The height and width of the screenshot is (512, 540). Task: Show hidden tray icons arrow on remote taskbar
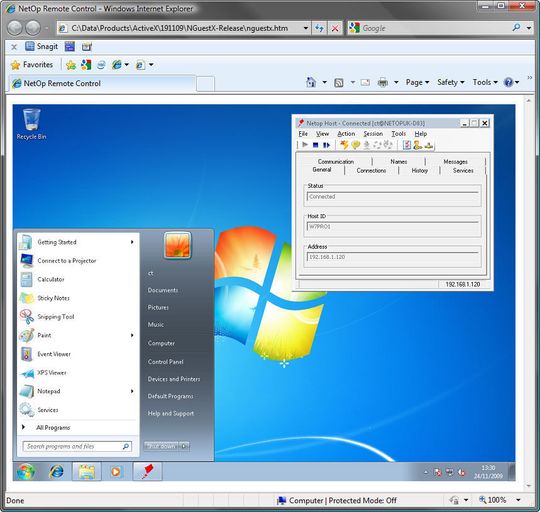pos(426,472)
